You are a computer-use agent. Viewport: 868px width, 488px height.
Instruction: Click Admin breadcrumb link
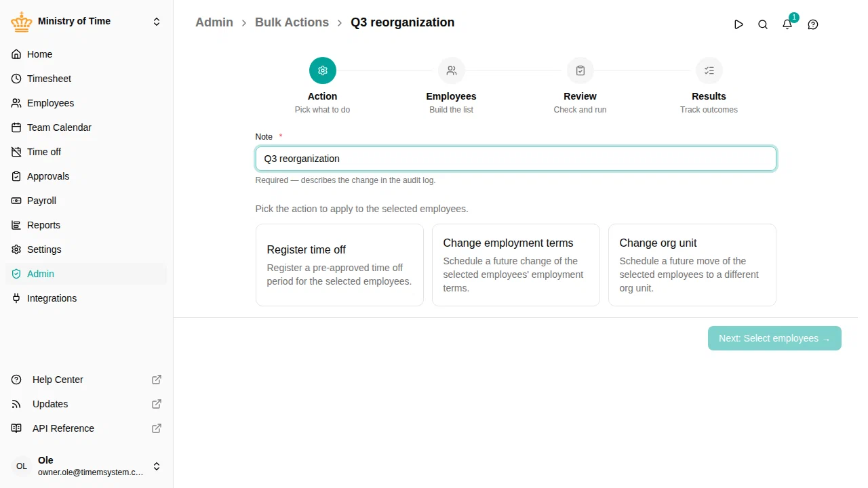(214, 22)
